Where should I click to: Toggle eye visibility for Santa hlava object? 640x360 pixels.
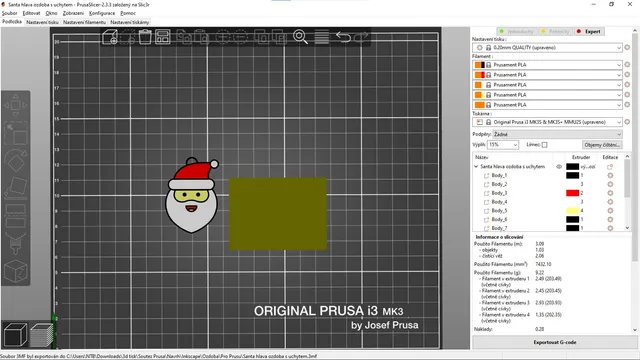click(559, 167)
